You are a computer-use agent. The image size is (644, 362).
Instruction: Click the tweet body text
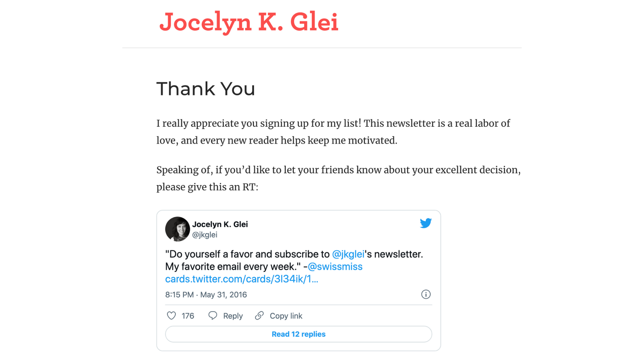(x=294, y=266)
